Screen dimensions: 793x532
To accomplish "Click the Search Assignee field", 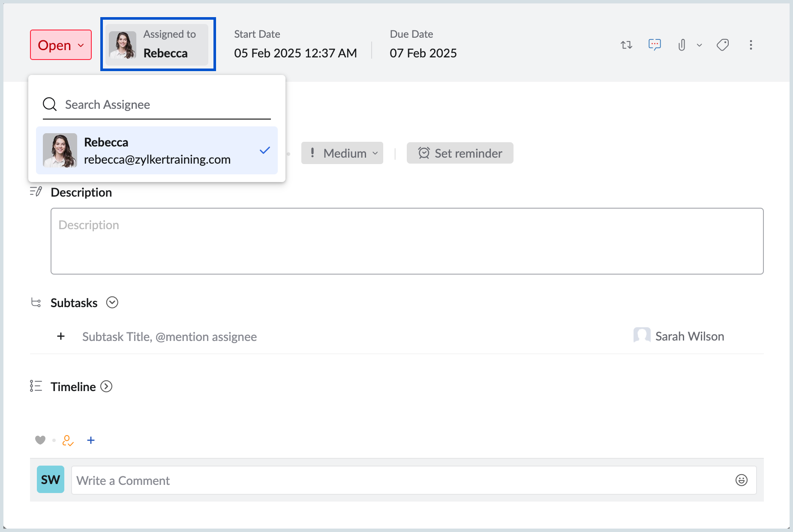I will (x=157, y=105).
